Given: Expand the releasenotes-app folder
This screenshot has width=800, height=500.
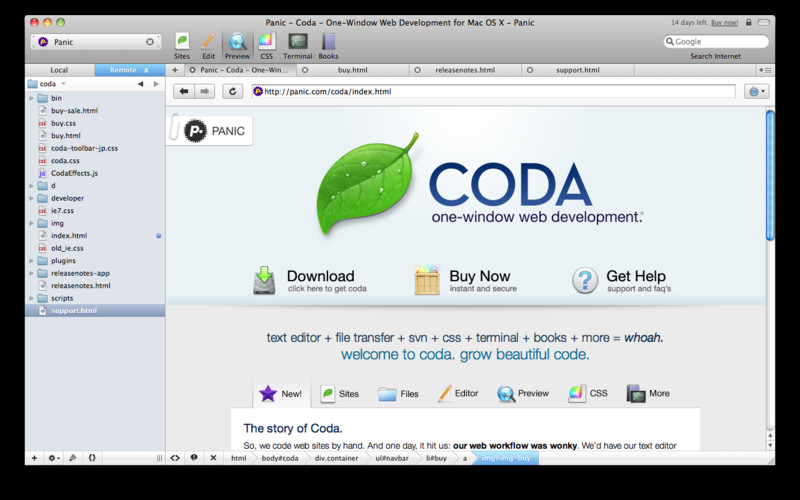Looking at the screenshot, I should click(31, 273).
